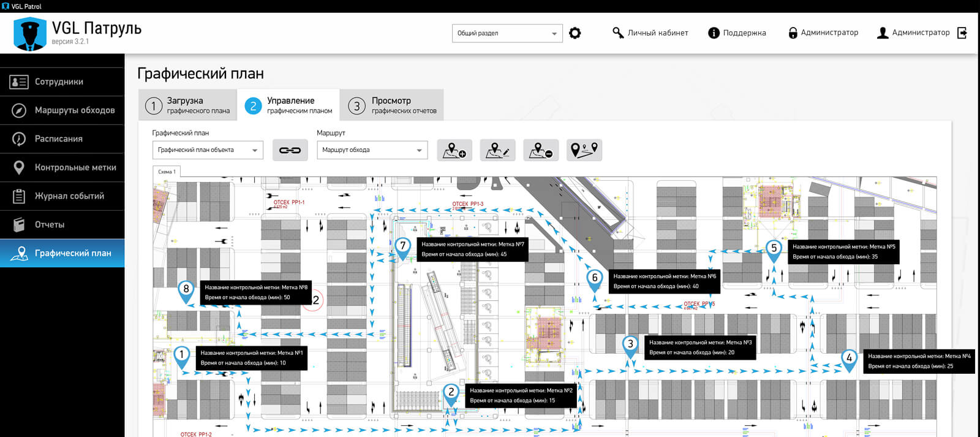Click checkpoint marker 8 on map

pos(186,291)
